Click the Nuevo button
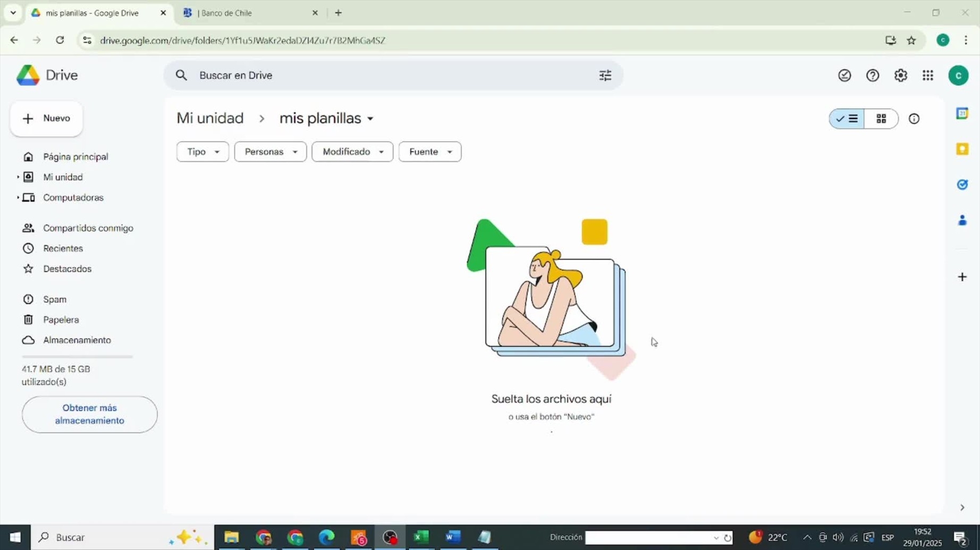 tap(47, 118)
